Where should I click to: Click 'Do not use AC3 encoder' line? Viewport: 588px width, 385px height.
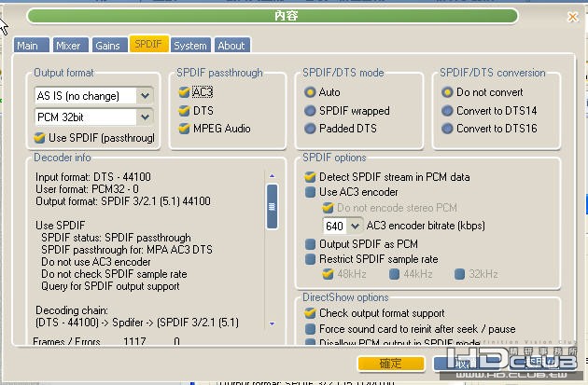(x=96, y=262)
